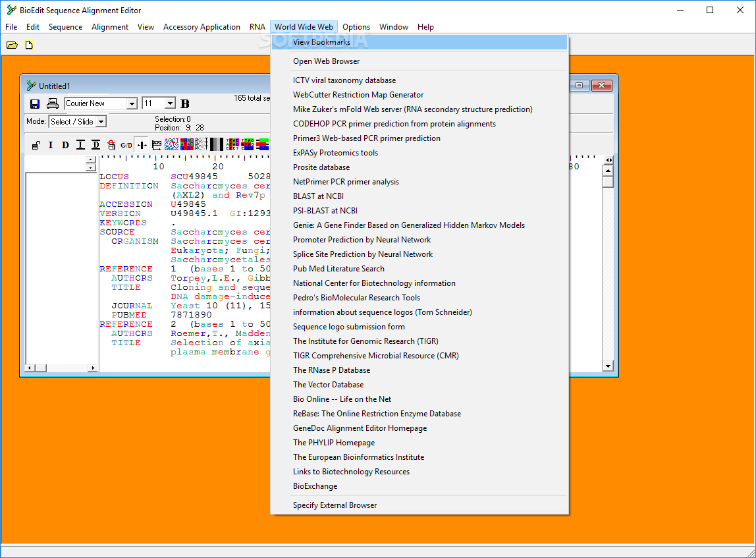
Task: Choose monochrome AGCT text view icon
Action: pyautogui.click(x=201, y=144)
